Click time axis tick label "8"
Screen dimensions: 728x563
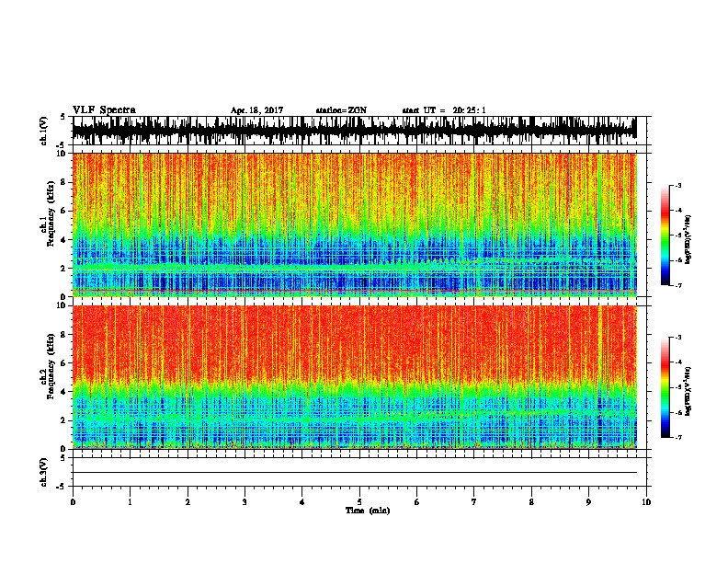[531, 501]
